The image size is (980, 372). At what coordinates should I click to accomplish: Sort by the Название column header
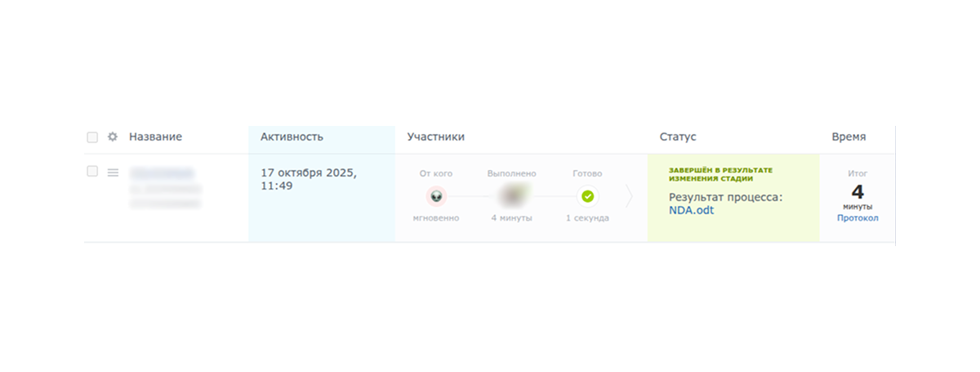155,137
